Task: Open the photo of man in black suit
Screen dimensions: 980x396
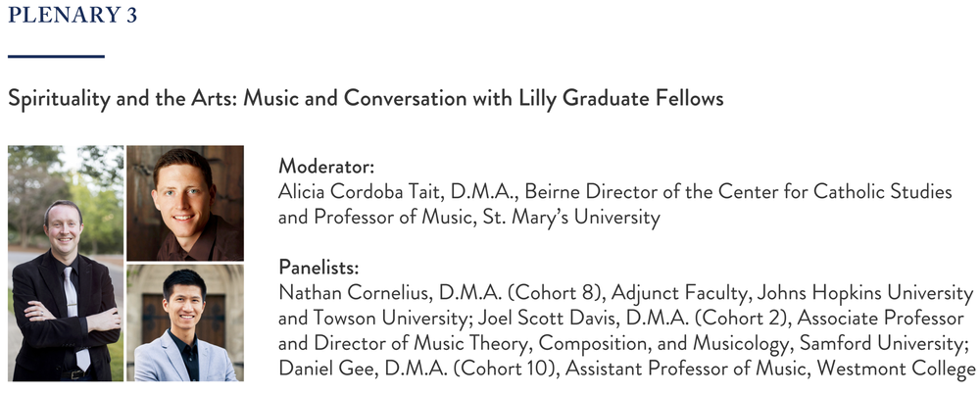Action: pos(66,264)
